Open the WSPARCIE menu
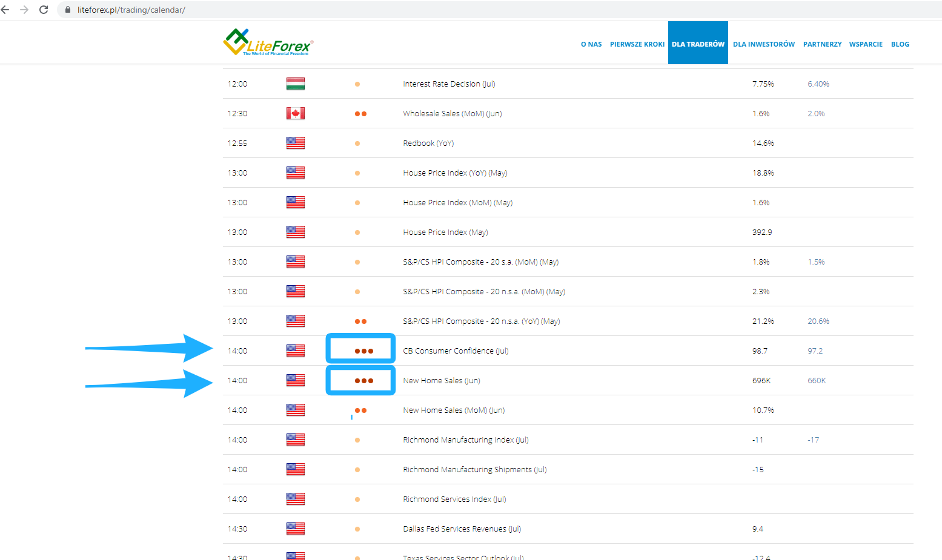942x560 pixels. [866, 44]
